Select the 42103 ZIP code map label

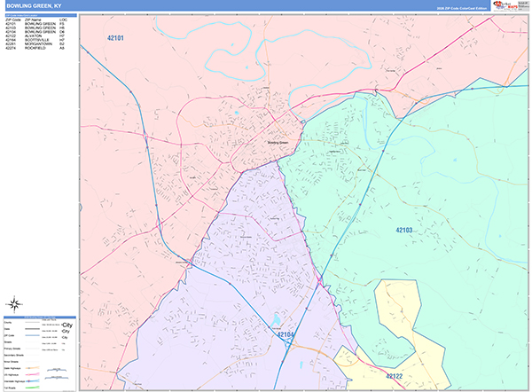404,231
